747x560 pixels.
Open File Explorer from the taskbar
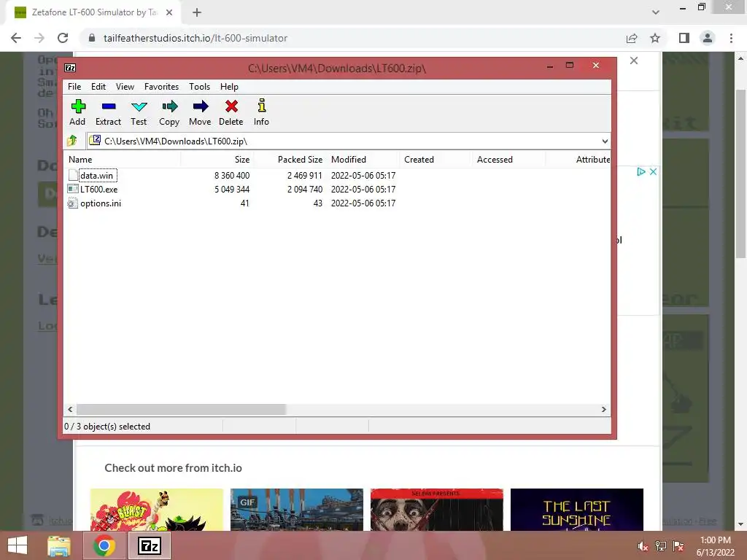59,545
